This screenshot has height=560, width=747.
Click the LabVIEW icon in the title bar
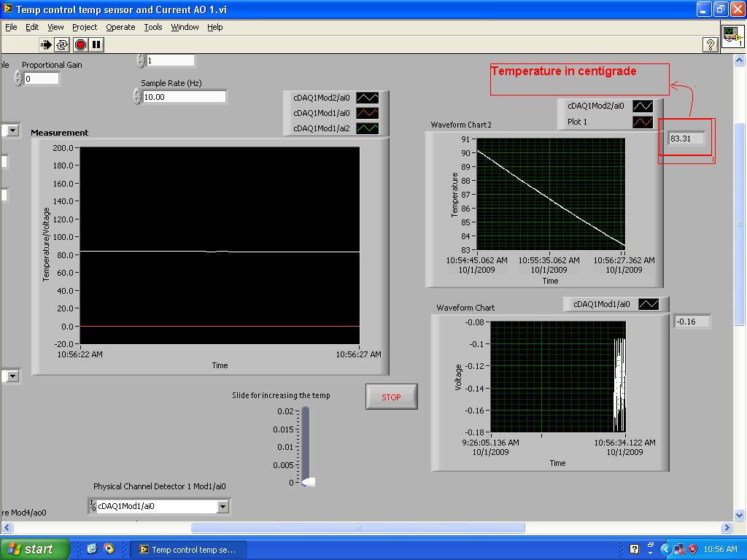coord(7,9)
